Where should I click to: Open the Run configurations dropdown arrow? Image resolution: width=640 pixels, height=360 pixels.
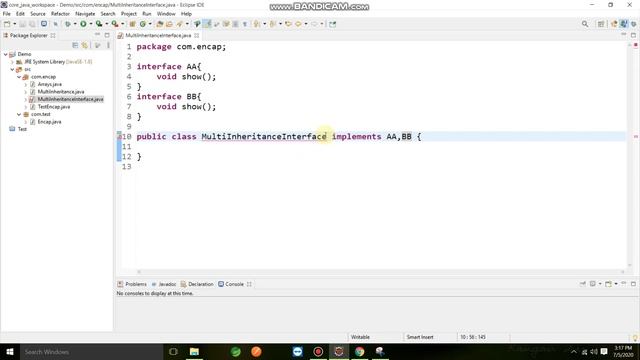(x=91, y=24)
